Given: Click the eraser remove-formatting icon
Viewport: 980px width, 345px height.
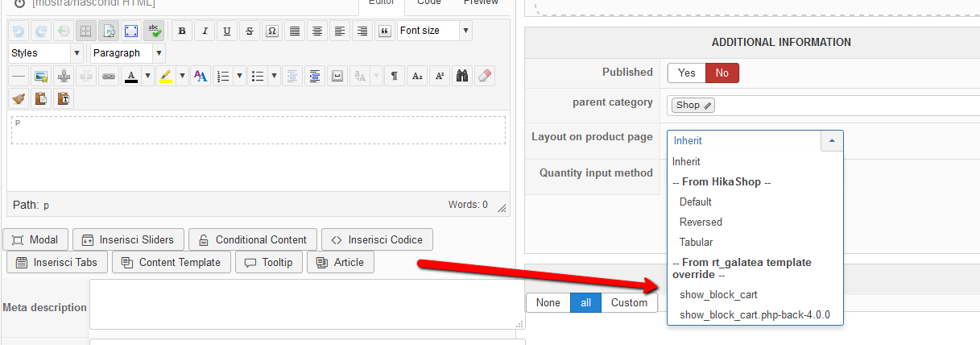Looking at the screenshot, I should click(484, 77).
